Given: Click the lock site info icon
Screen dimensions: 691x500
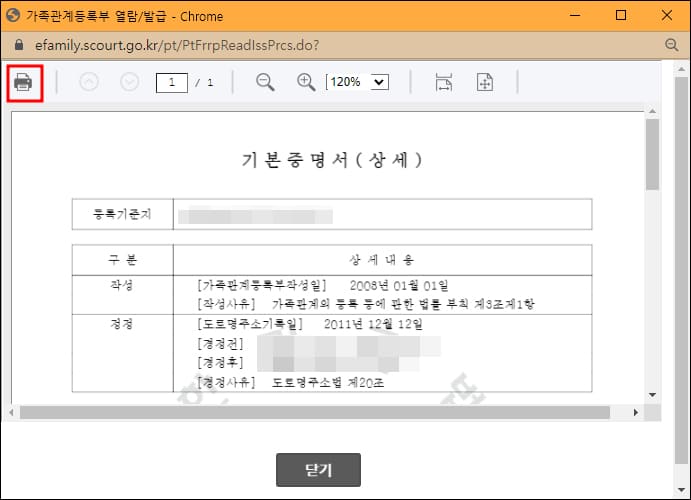Looking at the screenshot, I should coord(19,45).
